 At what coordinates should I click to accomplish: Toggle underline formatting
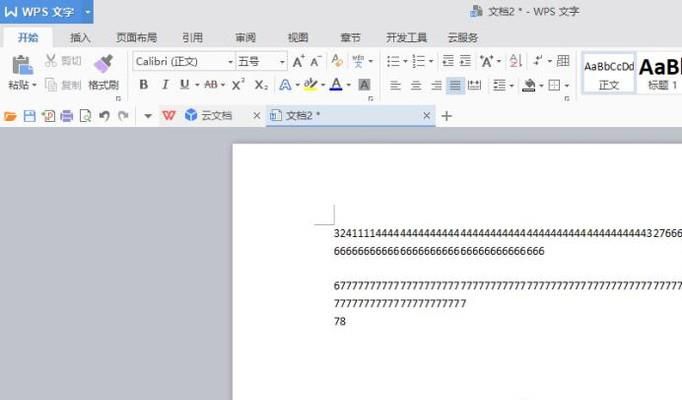(184, 85)
